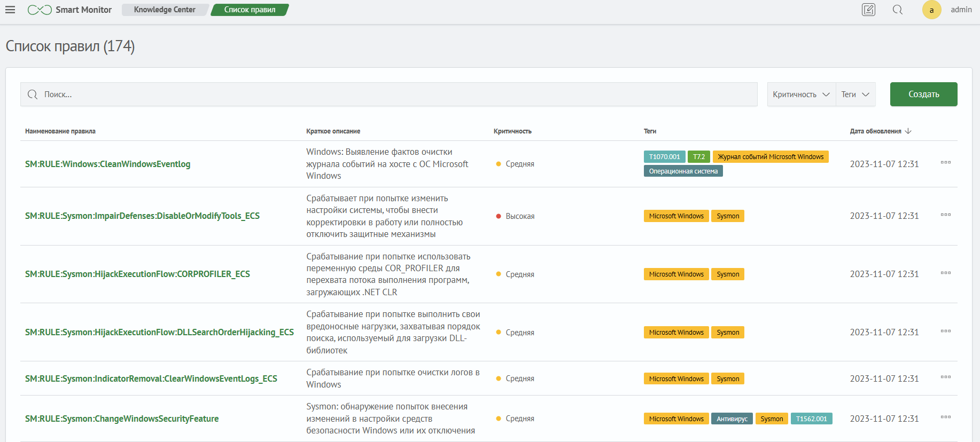Screen dimensions: 980x442
Task: Click description of ClearWindowsEventLogs_ECS rule
Action: pyautogui.click(x=393, y=378)
